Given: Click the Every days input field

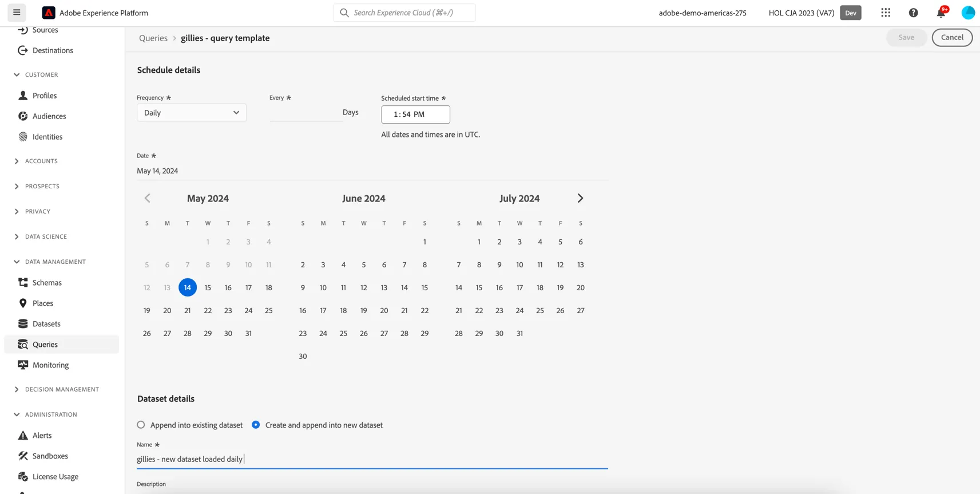Looking at the screenshot, I should click(x=305, y=113).
